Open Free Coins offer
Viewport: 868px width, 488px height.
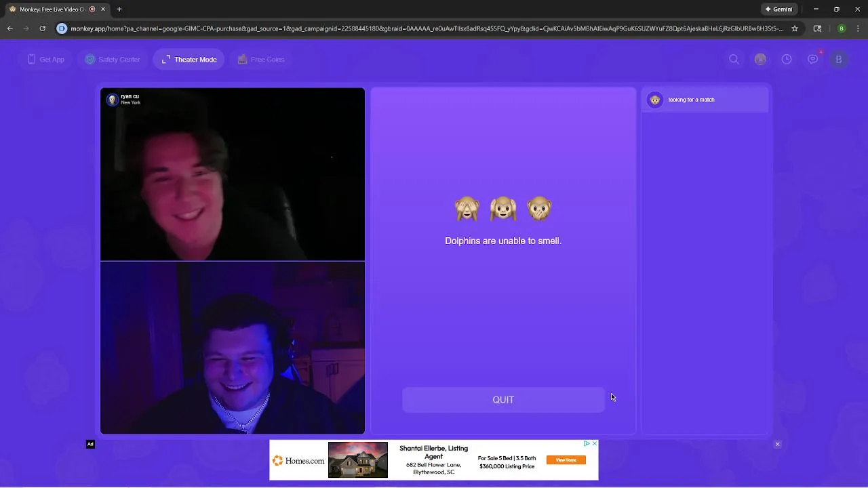(261, 60)
